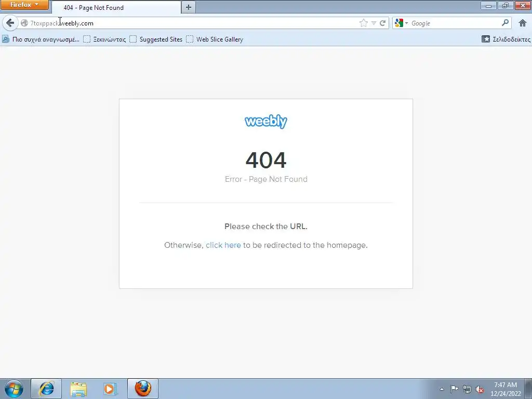
Task: Go to the home page icon
Action: [523, 23]
